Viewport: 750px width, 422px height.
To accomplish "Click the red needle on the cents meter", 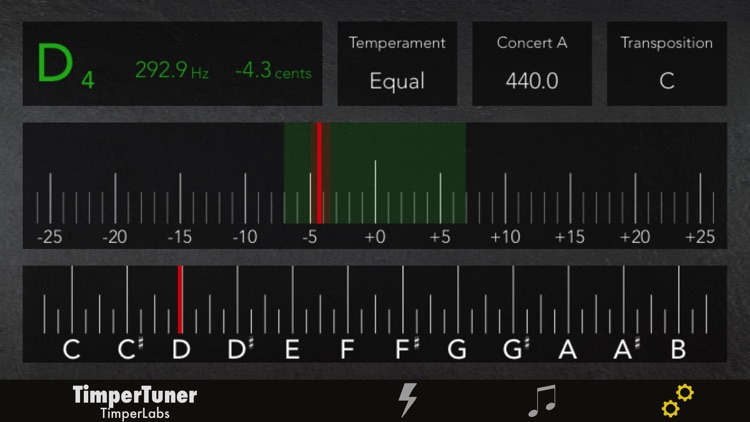I will (320, 173).
